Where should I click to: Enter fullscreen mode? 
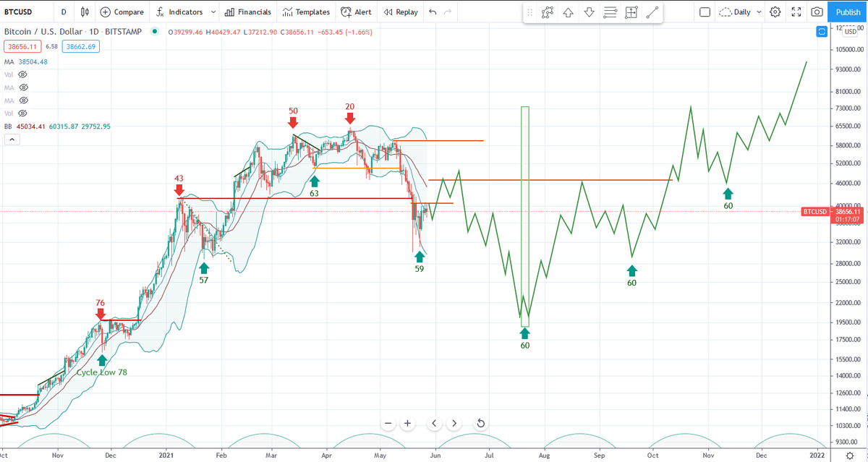[796, 12]
